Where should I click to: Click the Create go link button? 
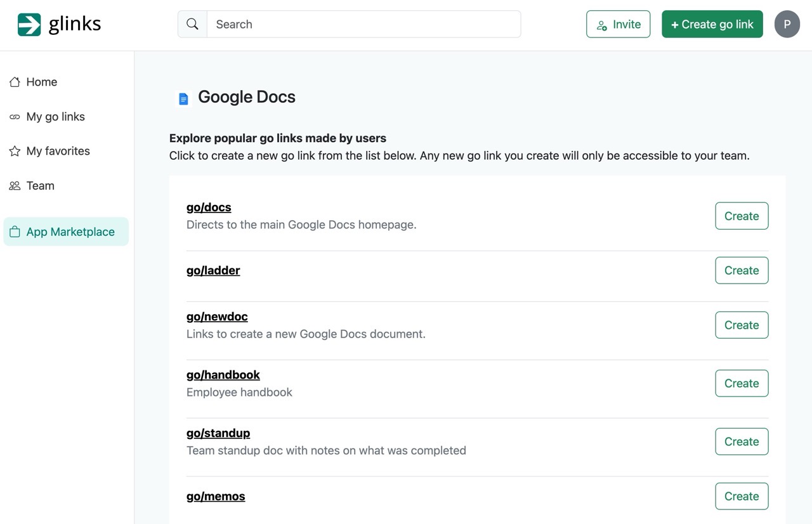(712, 24)
